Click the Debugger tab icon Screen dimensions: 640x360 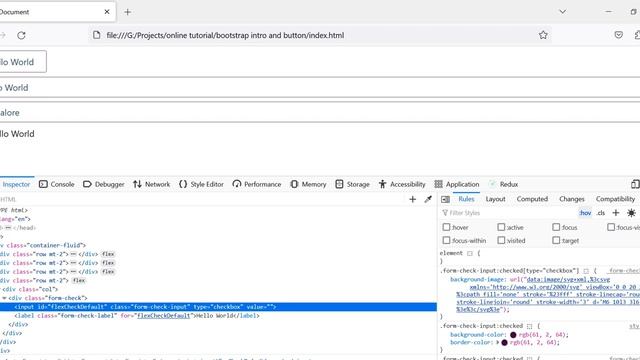(87, 184)
